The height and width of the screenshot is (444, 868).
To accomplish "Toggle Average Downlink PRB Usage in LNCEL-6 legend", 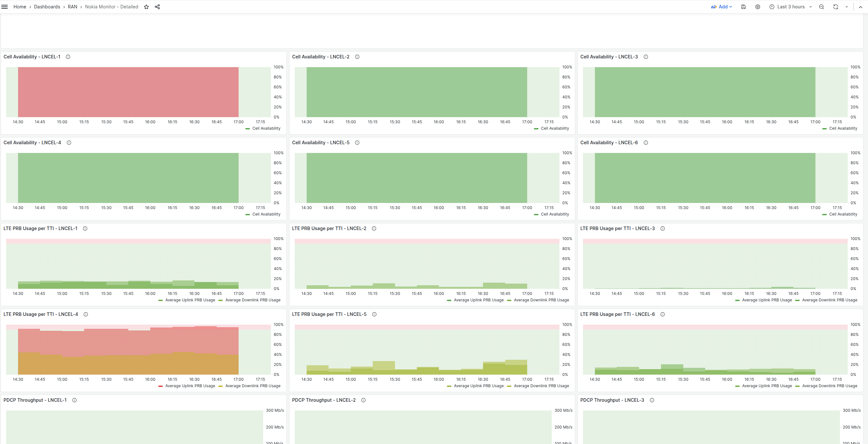I will [x=830, y=386].
